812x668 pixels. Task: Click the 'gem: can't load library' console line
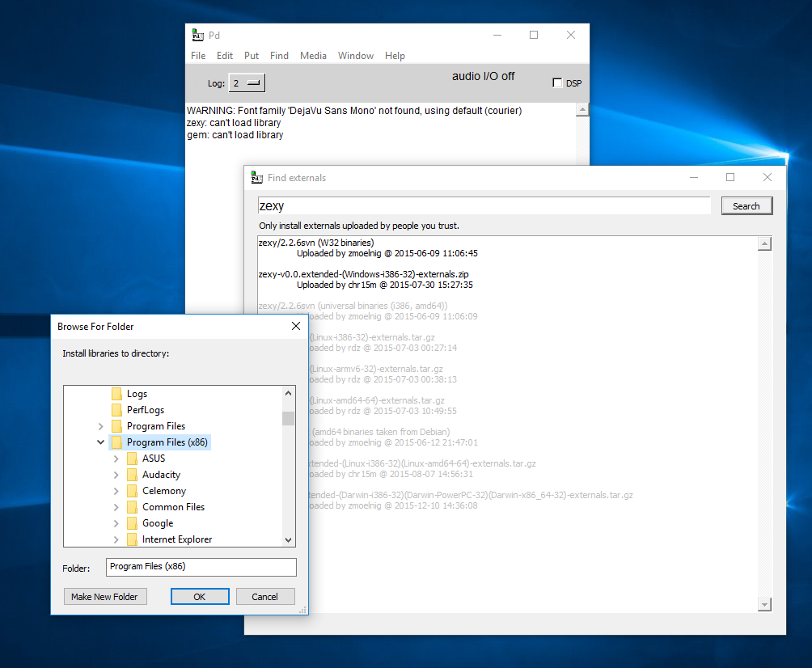[235, 135]
